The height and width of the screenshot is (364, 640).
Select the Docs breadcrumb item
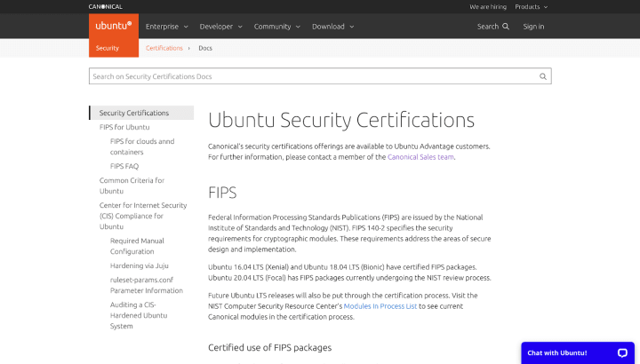(205, 48)
